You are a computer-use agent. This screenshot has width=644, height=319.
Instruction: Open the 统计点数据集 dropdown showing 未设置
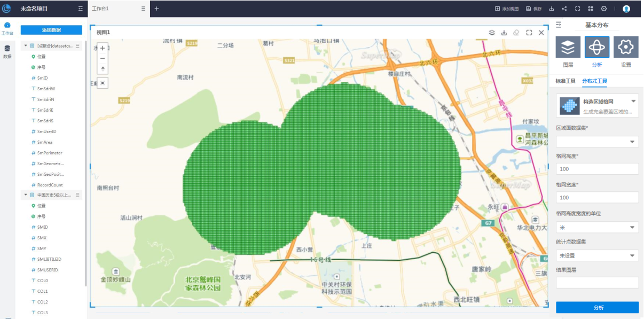click(x=597, y=255)
